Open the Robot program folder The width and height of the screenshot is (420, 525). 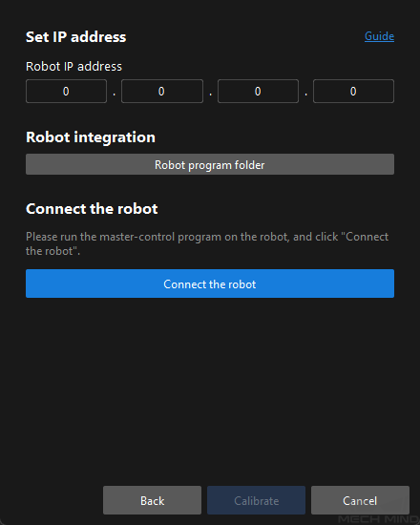(210, 164)
